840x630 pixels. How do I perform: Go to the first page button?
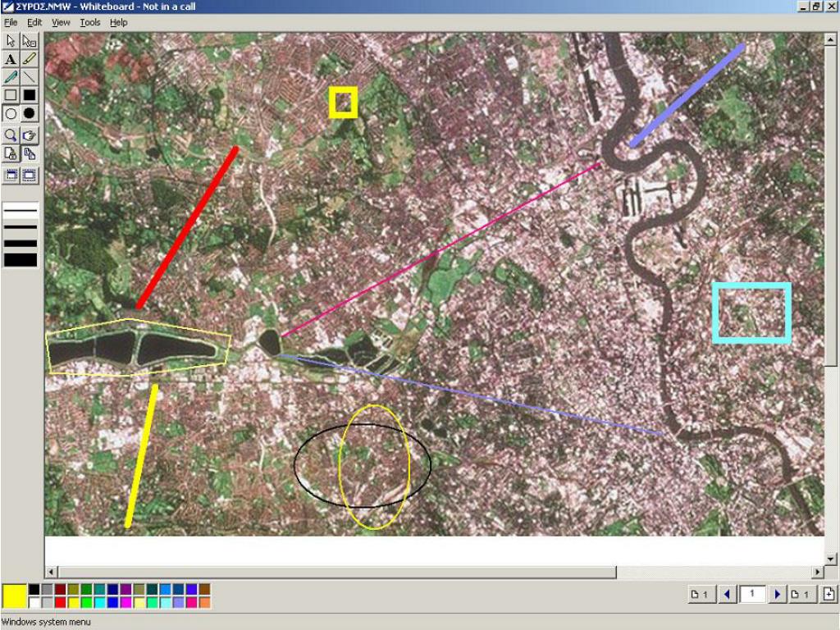pos(702,594)
